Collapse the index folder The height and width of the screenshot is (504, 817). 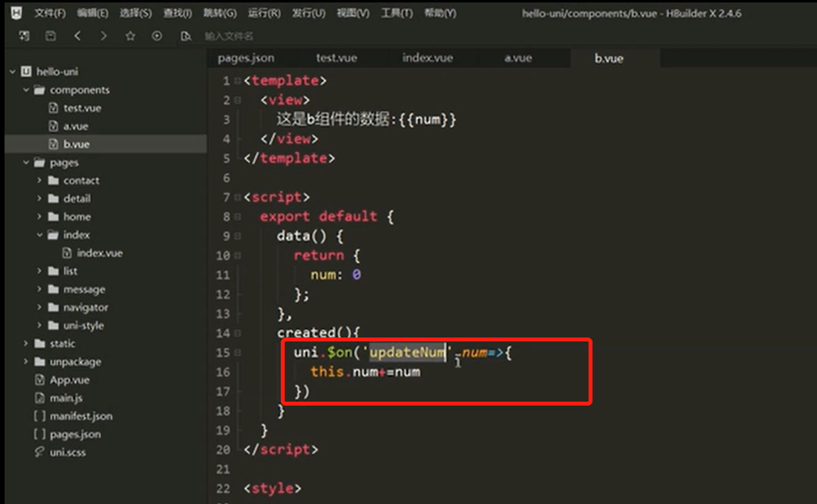[39, 235]
